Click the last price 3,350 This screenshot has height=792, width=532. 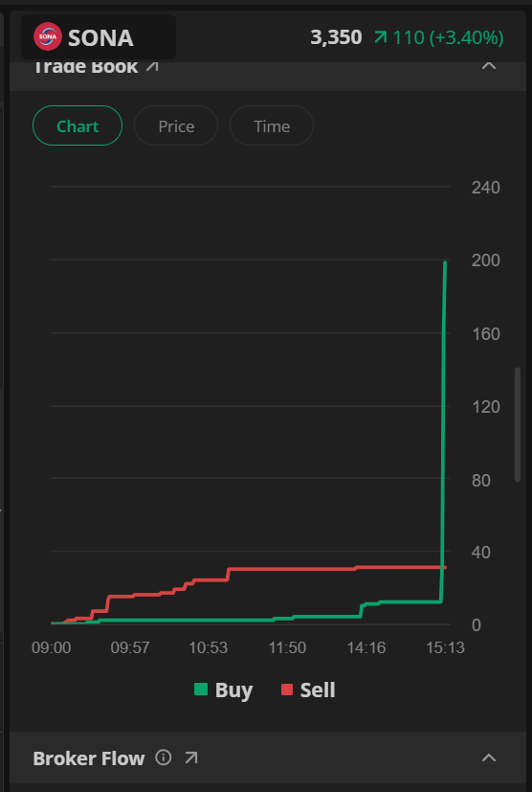point(336,37)
